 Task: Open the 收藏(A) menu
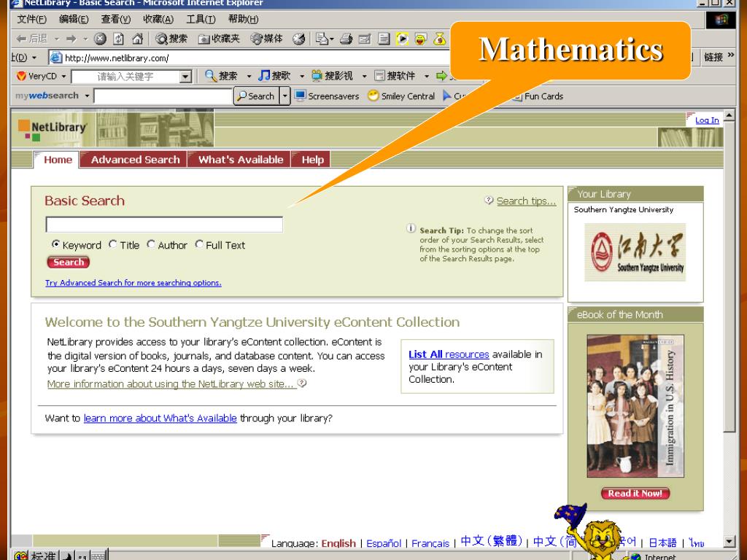pos(158,19)
